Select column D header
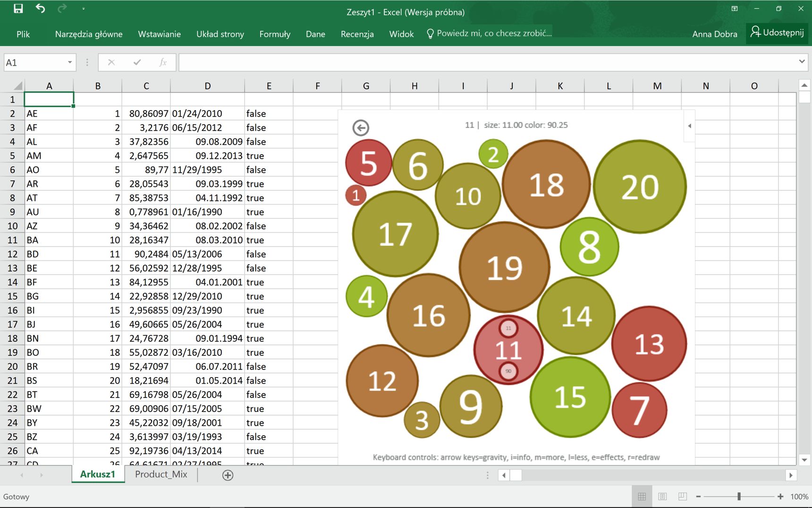Viewport: 812px width, 508px height. tap(208, 86)
